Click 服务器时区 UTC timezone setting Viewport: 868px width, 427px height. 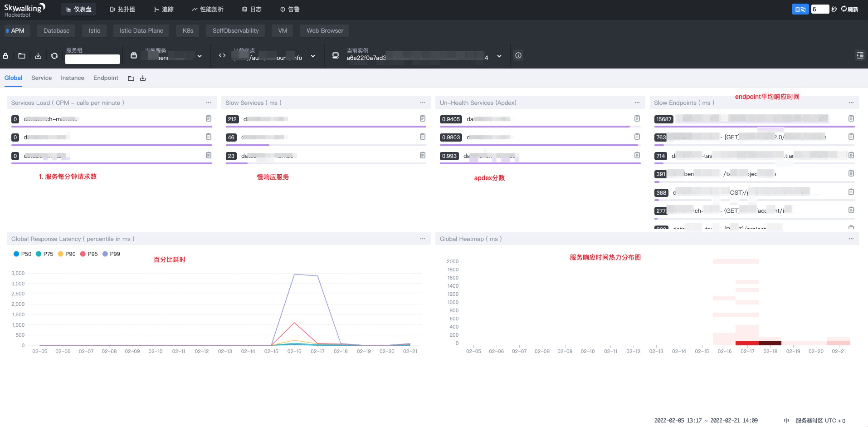[x=820, y=421]
